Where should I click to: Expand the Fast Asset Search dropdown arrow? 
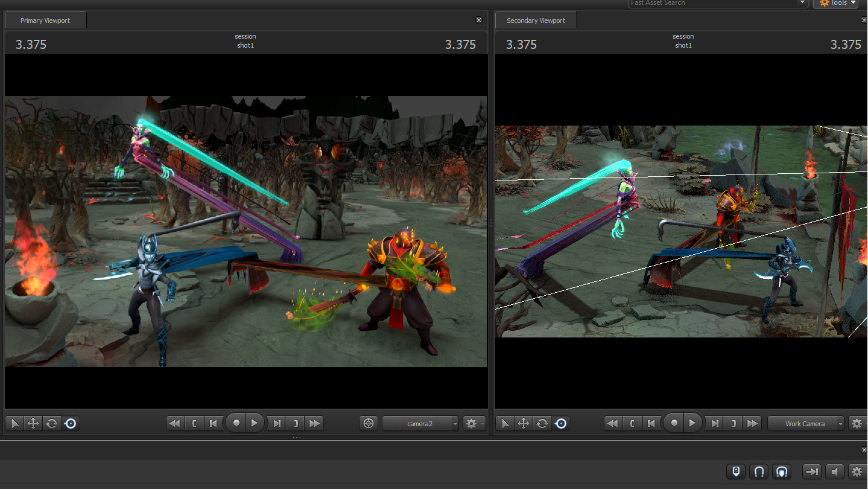(803, 3)
